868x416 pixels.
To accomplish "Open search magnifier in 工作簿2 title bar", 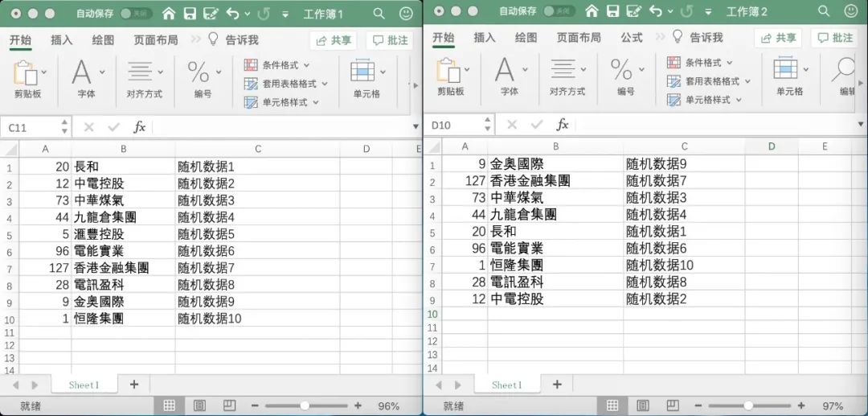I will 824,11.
